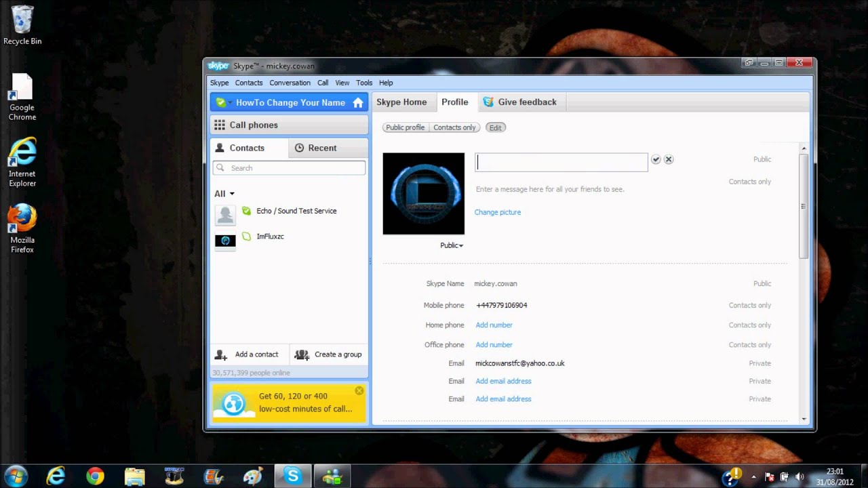The width and height of the screenshot is (868, 488).
Task: Click the Change picture link
Action: [x=498, y=212]
